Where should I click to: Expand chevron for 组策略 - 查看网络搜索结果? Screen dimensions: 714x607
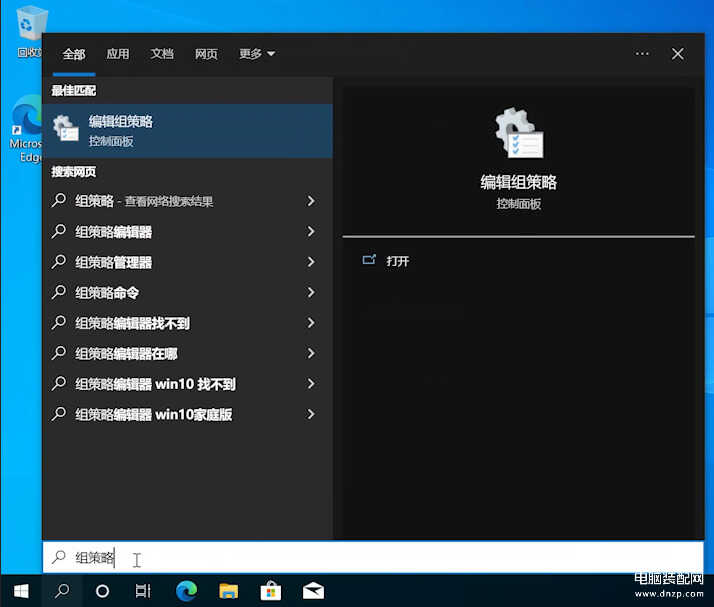pos(311,201)
